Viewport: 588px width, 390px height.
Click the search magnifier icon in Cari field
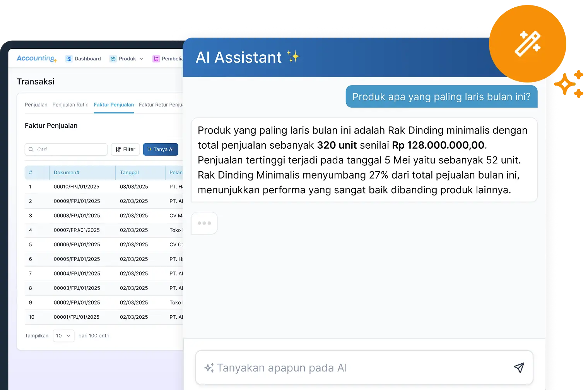pyautogui.click(x=31, y=149)
